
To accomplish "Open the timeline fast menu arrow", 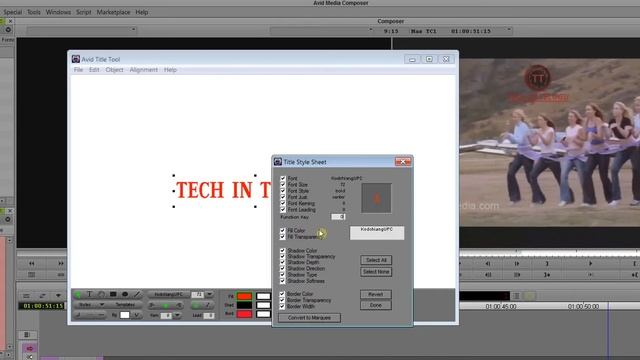I will point(58,296).
